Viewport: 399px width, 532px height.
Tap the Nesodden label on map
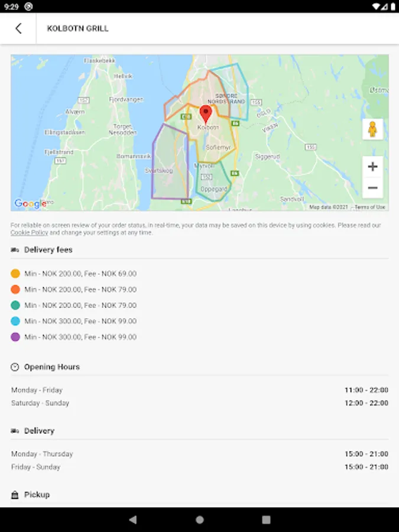tap(122, 129)
